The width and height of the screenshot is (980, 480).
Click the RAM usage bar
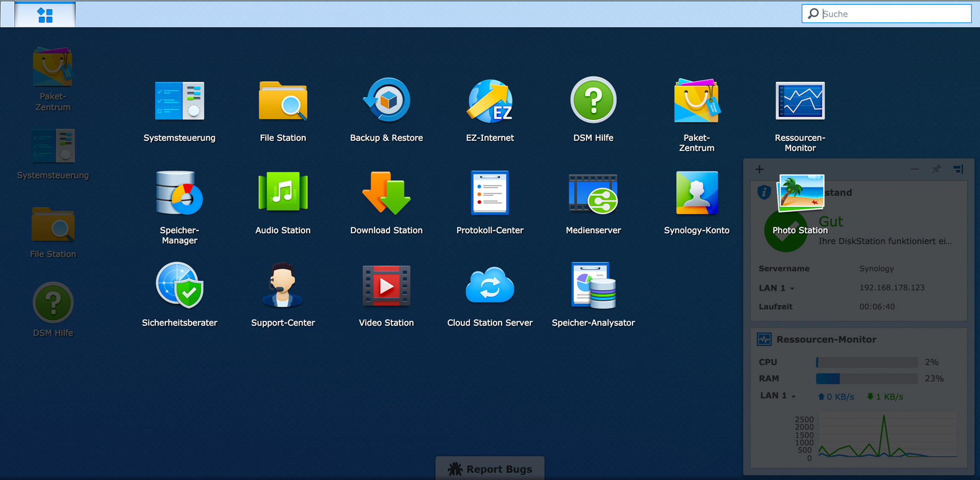click(x=867, y=378)
